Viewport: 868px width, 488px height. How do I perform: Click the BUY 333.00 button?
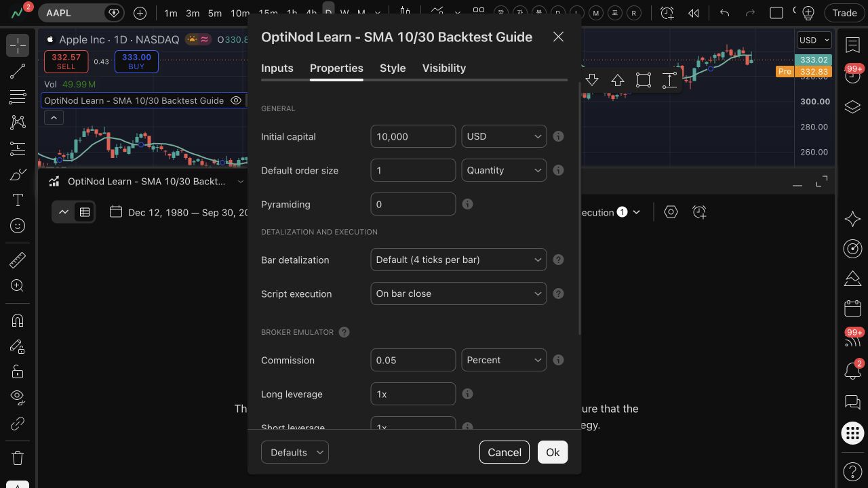click(136, 62)
